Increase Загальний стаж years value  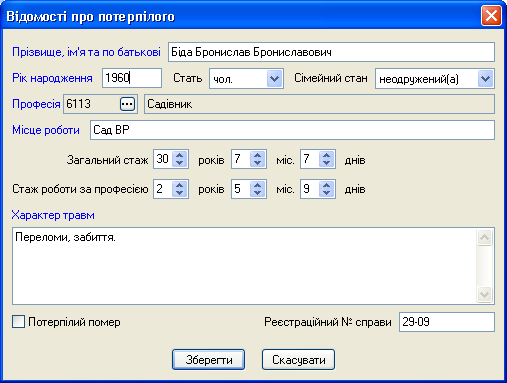pyautogui.click(x=180, y=155)
